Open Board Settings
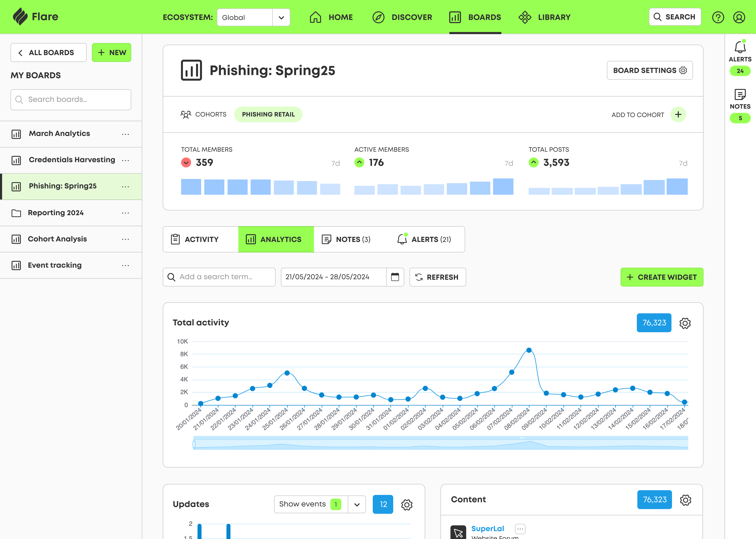The width and height of the screenshot is (756, 539). pyautogui.click(x=650, y=70)
